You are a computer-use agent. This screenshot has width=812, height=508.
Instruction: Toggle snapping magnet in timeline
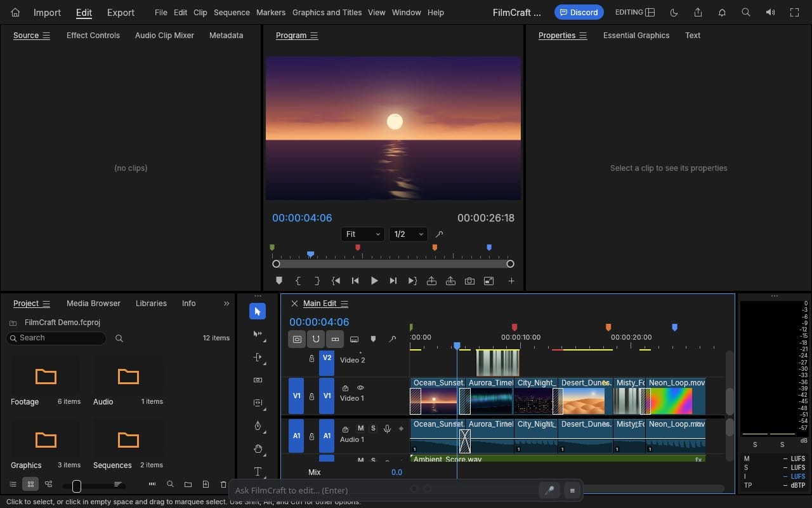click(316, 339)
